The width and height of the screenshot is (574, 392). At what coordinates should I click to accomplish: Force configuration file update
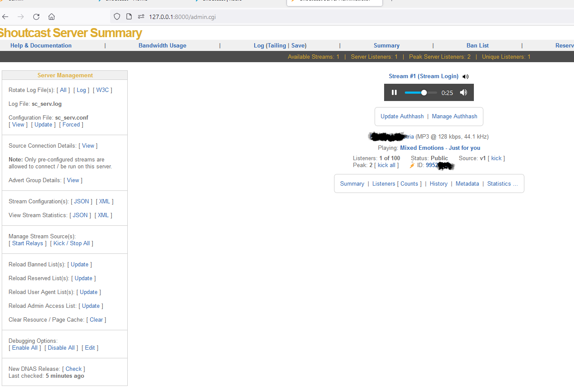point(71,124)
